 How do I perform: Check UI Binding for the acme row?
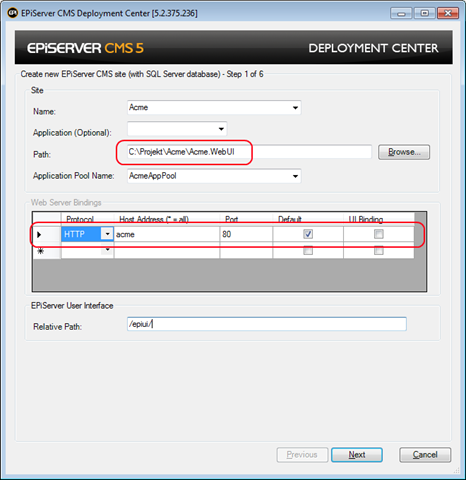tap(379, 234)
